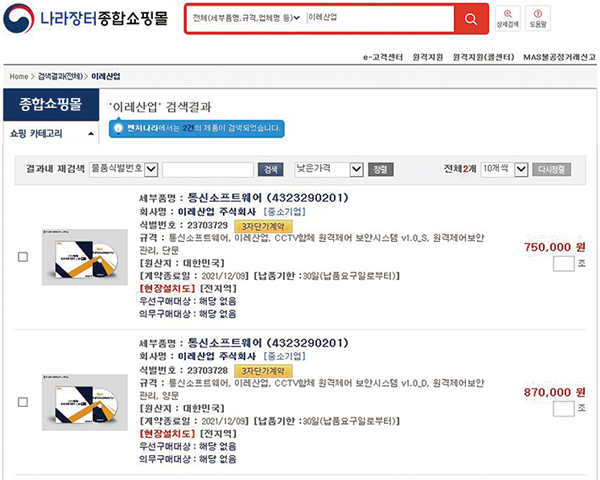Click the 다시정렬 button

(x=551, y=170)
